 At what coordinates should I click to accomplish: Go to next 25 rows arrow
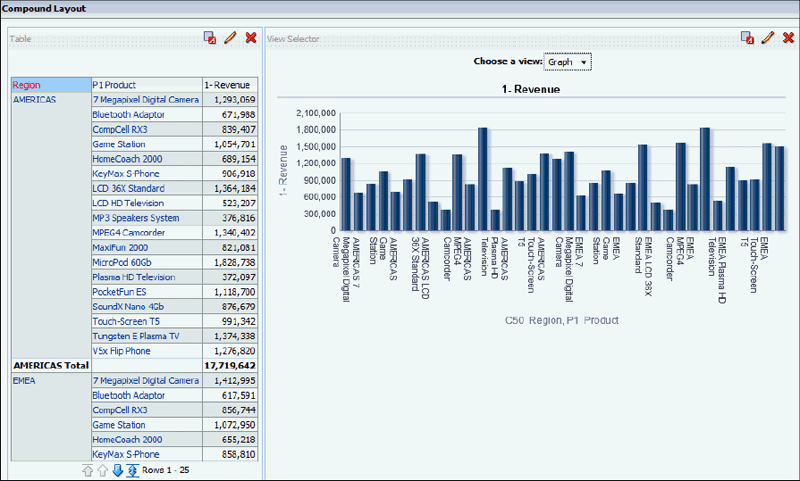[x=118, y=470]
